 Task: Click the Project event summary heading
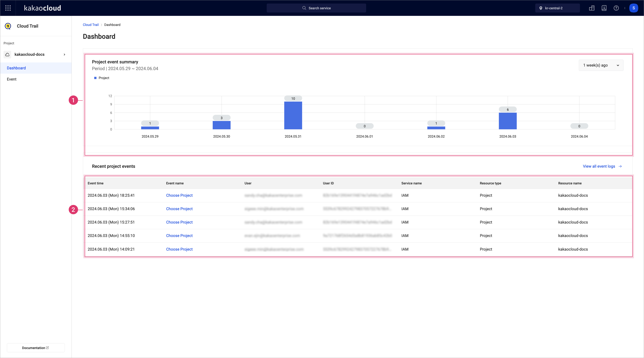(115, 62)
